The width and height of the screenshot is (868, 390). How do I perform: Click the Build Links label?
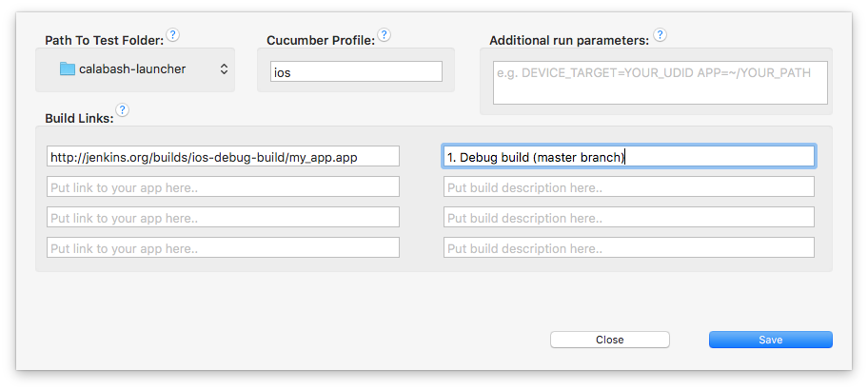(x=79, y=118)
